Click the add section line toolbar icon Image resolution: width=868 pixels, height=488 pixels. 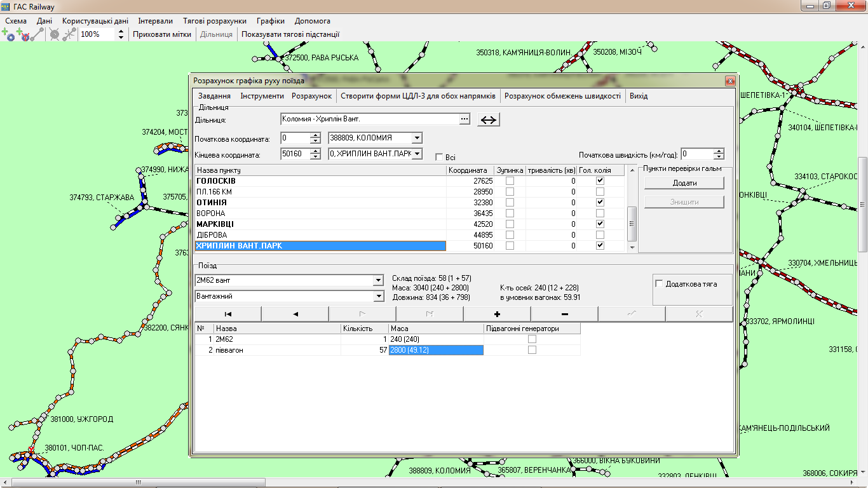tap(37, 34)
